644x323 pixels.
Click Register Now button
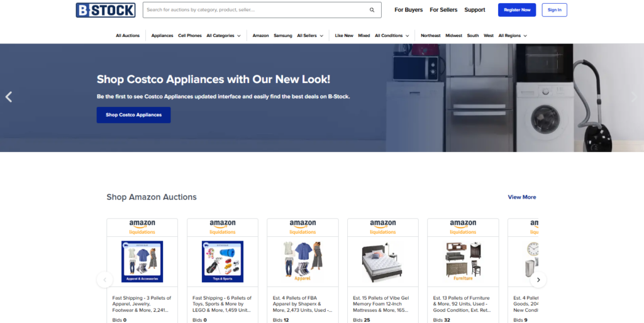(517, 10)
